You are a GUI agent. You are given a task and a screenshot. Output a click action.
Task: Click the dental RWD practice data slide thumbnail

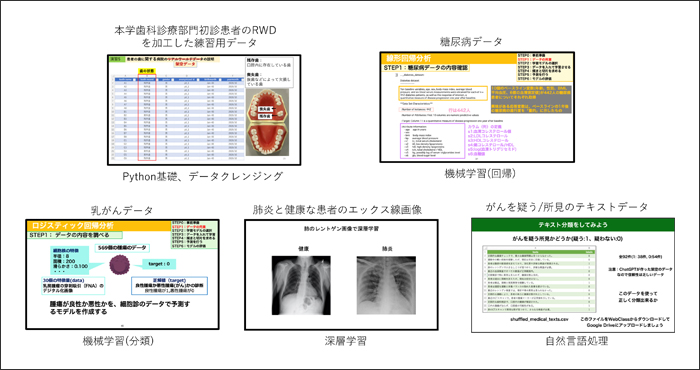click(x=204, y=110)
